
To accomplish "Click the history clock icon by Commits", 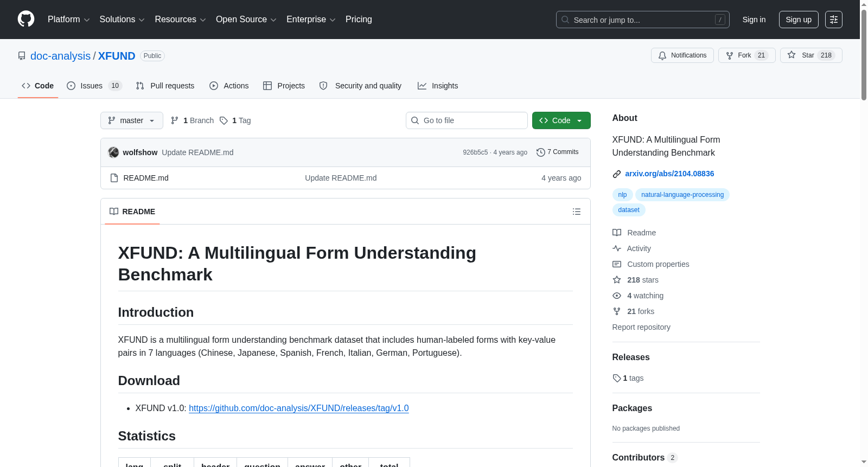I will [541, 152].
